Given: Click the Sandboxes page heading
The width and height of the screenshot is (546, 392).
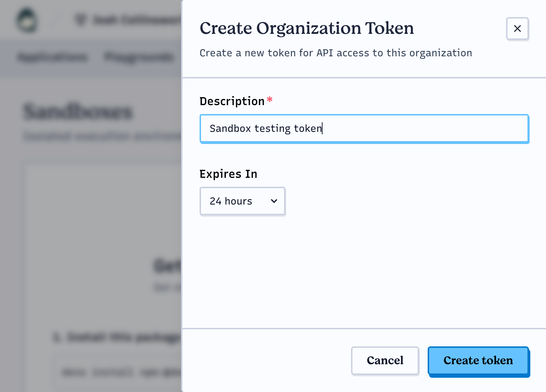Looking at the screenshot, I should pyautogui.click(x=78, y=112).
